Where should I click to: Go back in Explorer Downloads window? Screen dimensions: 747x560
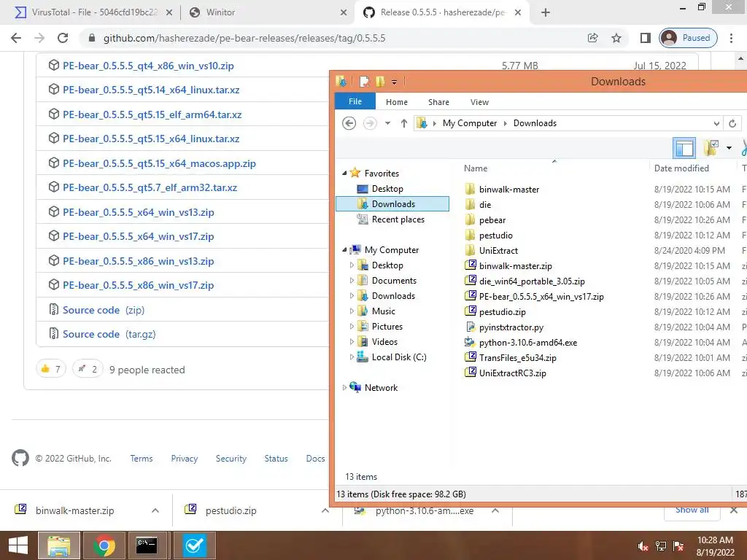[x=349, y=123]
